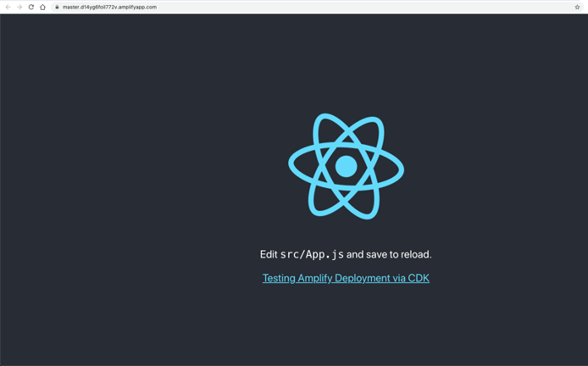This screenshot has width=588, height=366.
Task: Focus the address bar showing amplifyapp.com URL
Action: click(x=317, y=7)
